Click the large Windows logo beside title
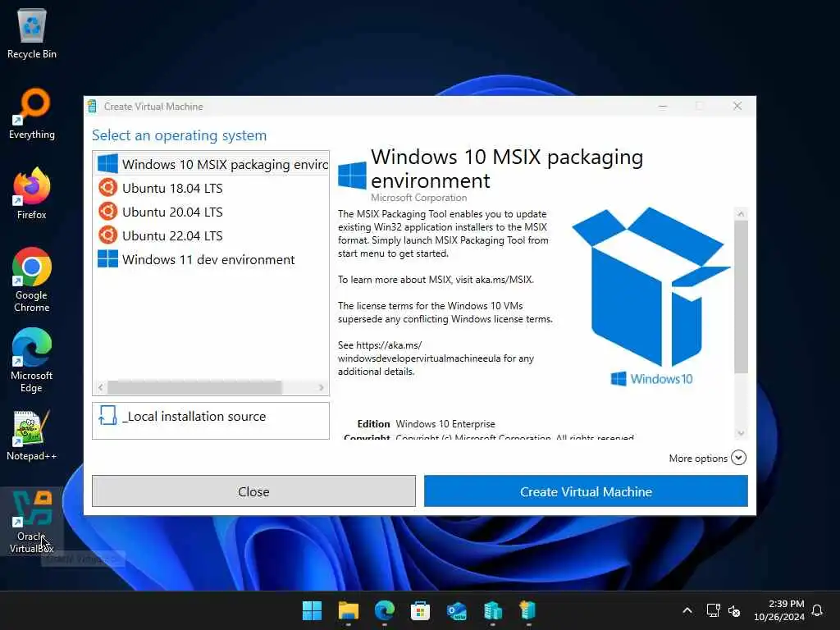This screenshot has height=630, width=840. pos(352,176)
